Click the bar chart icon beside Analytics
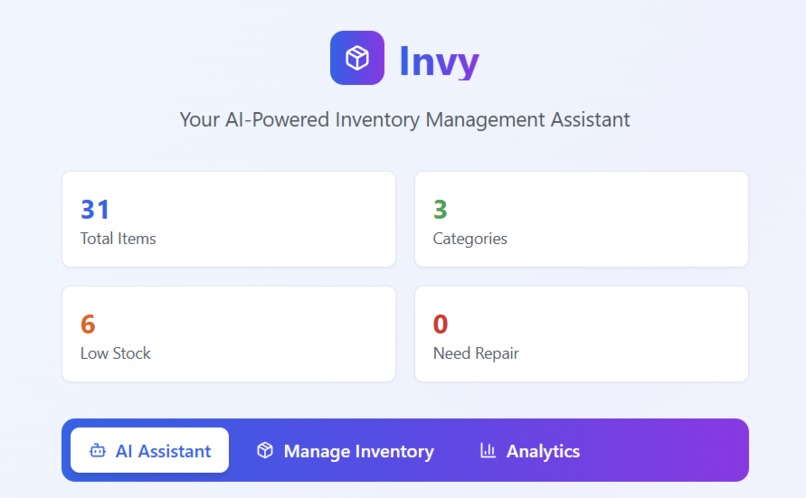This screenshot has height=498, width=806. pos(487,450)
